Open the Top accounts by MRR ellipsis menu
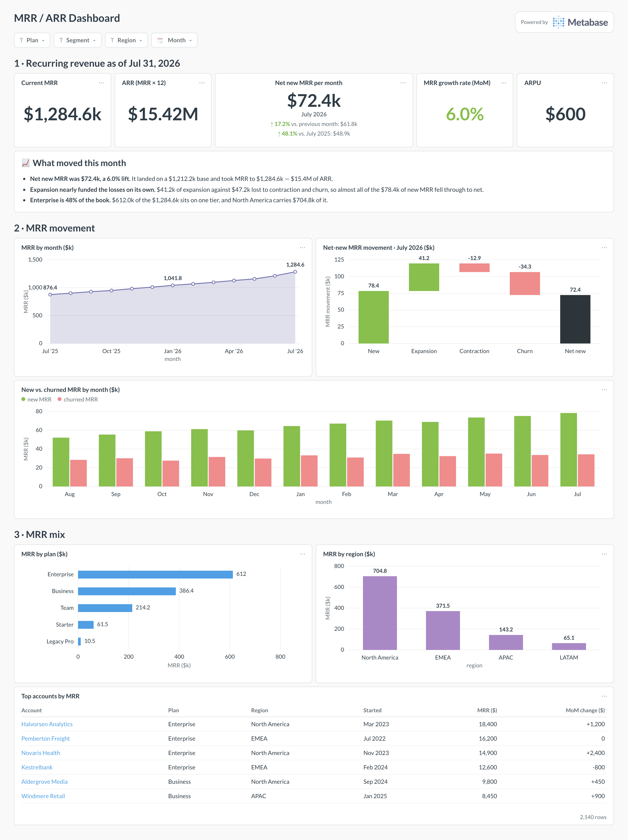Screen dimensions: 628x840 point(604,696)
